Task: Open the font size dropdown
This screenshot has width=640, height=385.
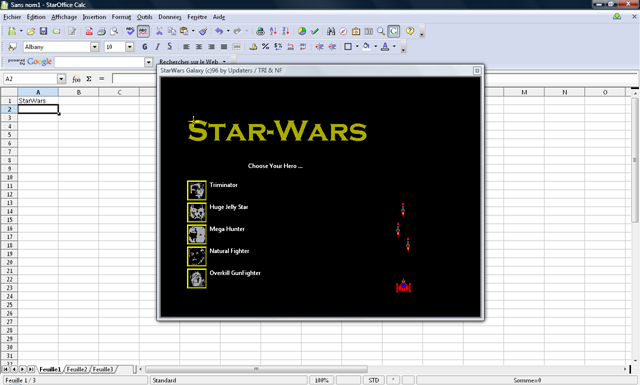Action: click(129, 47)
